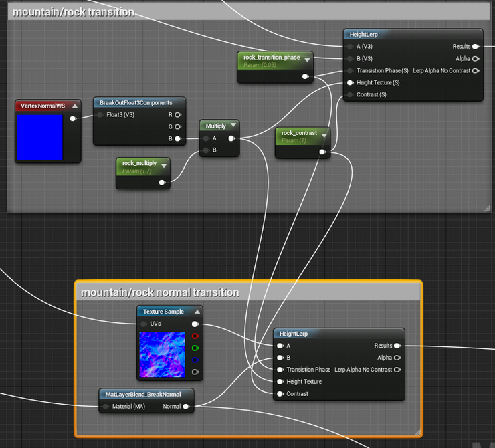Click the Texture Sample red channel pin

[x=195, y=336]
